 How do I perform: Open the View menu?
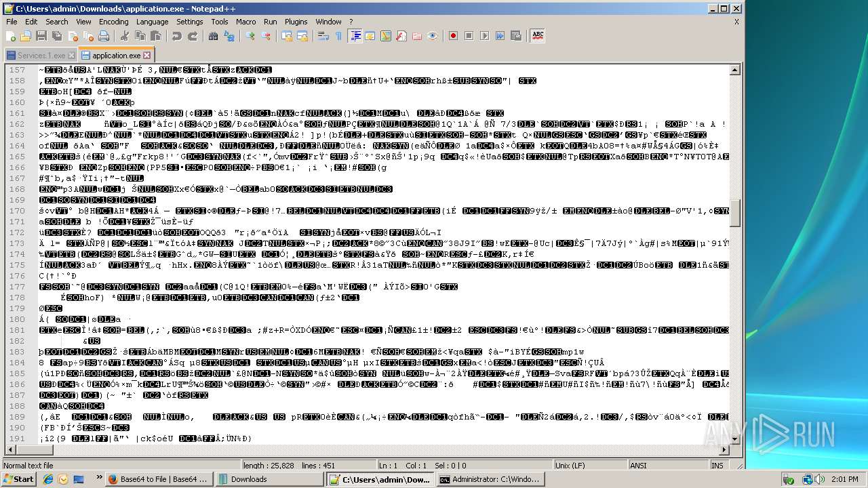pyautogui.click(x=83, y=22)
